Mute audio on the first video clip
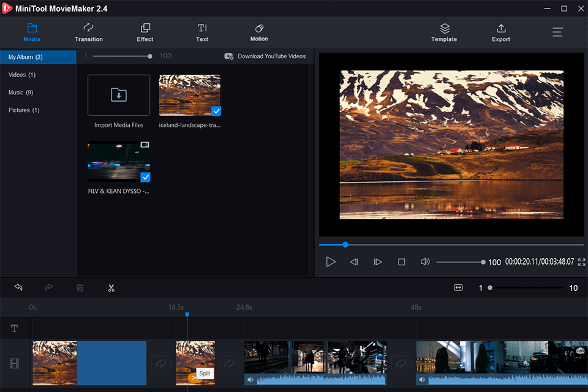Image resolution: width=588 pixels, height=392 pixels. coord(251,380)
